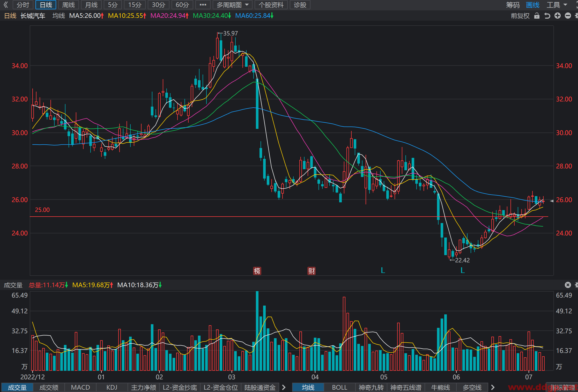Click the 诊股 diagnosis button
The height and width of the screenshot is (392, 578).
[x=300, y=5]
